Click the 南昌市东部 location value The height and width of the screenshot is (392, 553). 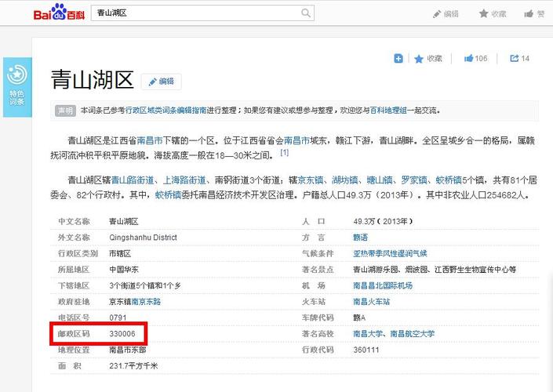pos(127,350)
